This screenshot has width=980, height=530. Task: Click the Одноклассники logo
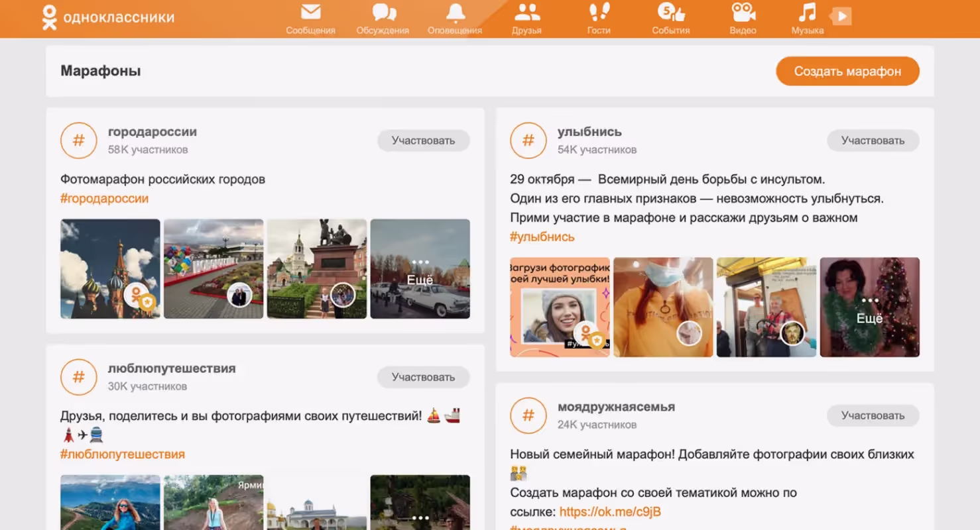108,17
